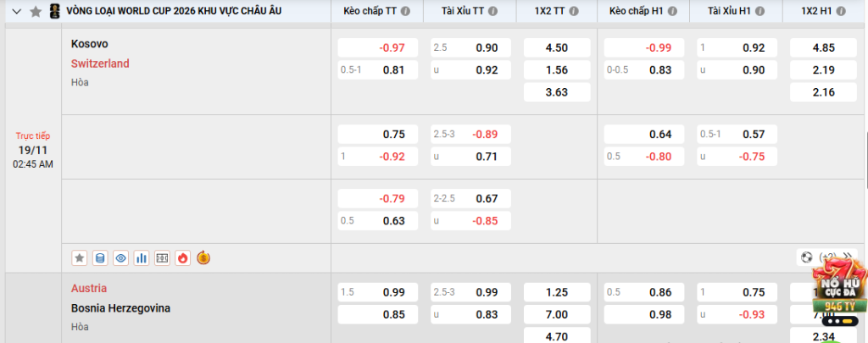Favorite the World Cup 2026 league star
Screen dimensions: 868x343
click(36, 12)
